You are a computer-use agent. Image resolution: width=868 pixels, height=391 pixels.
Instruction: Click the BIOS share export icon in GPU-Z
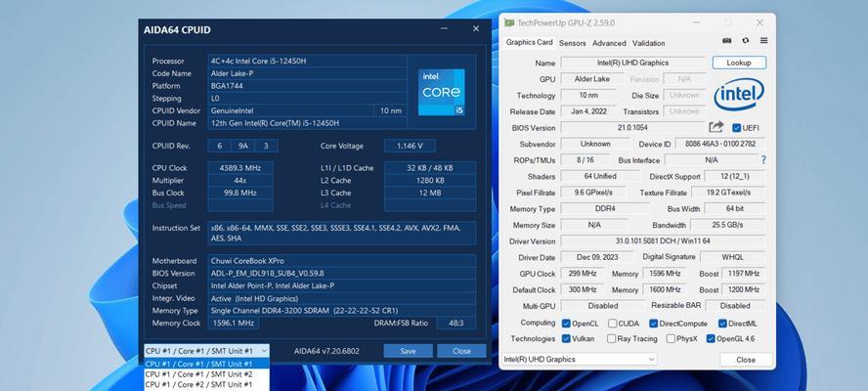coord(716,127)
